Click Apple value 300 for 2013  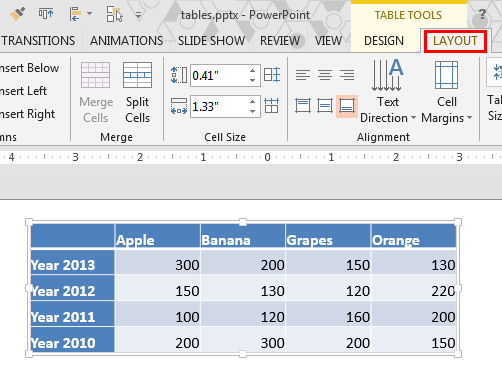click(x=187, y=265)
